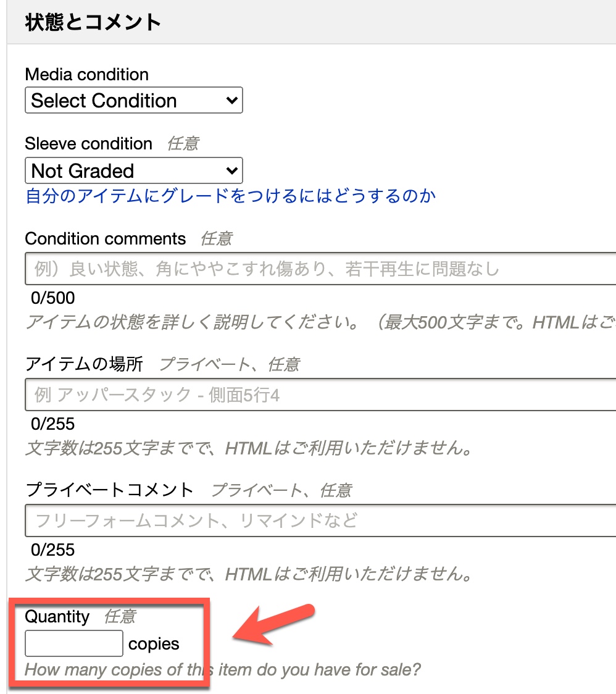616x694 pixels.
Task: Click the 0/500 character counter
Action: point(53,298)
